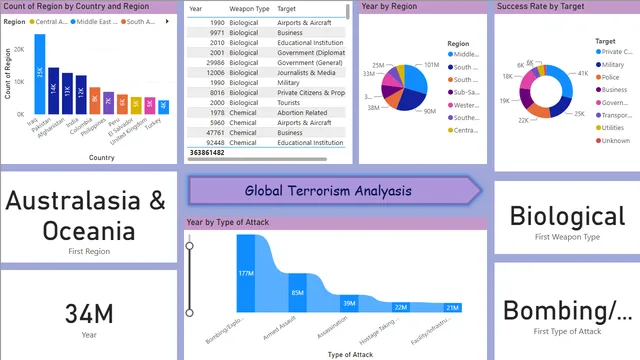Sort table by Year column header

[196, 9]
